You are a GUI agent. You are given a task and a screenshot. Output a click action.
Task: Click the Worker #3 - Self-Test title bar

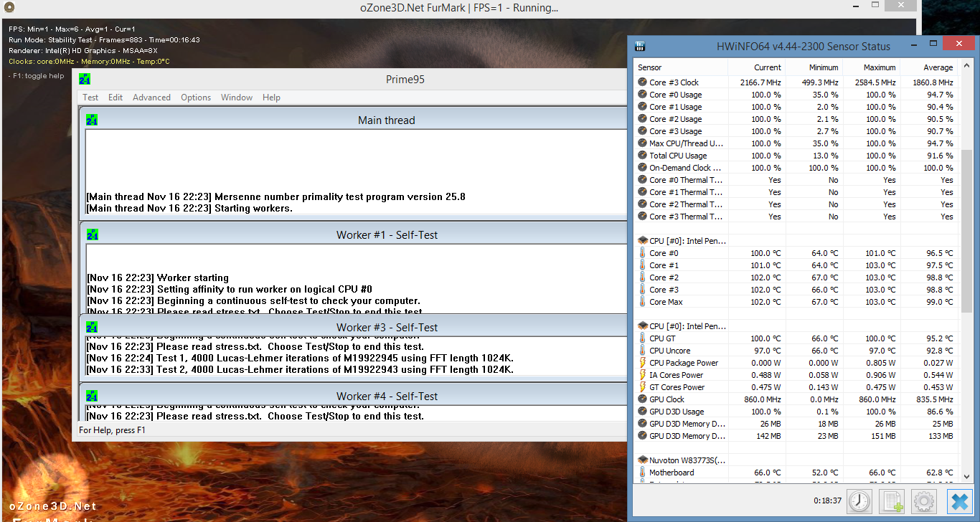pos(352,327)
